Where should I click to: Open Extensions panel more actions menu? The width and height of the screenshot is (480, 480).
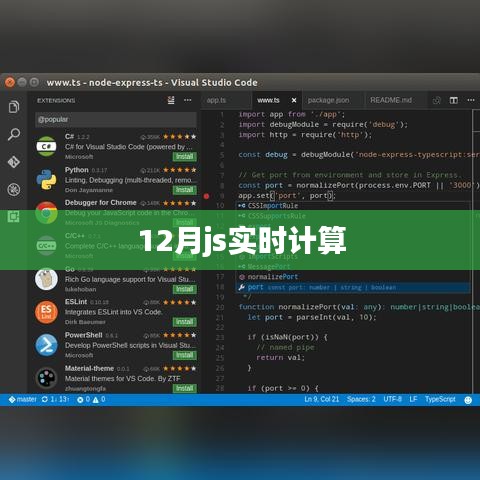(188, 100)
